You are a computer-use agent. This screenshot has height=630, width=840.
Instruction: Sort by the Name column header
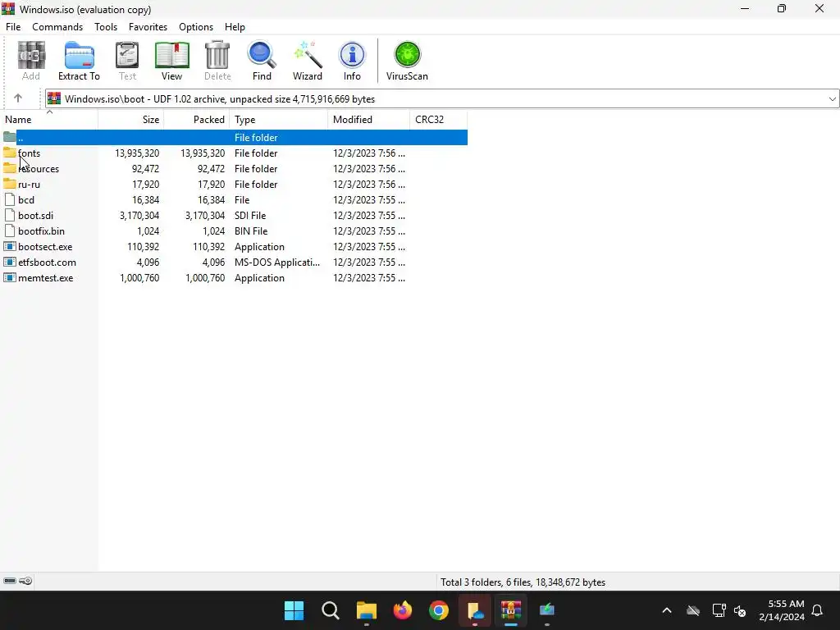pyautogui.click(x=49, y=120)
